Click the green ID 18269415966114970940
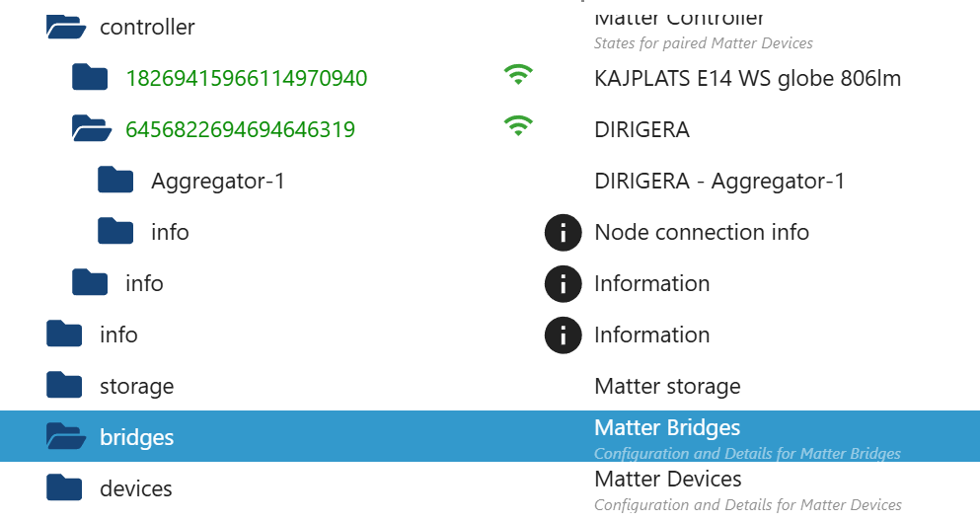Image resolution: width=980 pixels, height=521 pixels. point(247,79)
